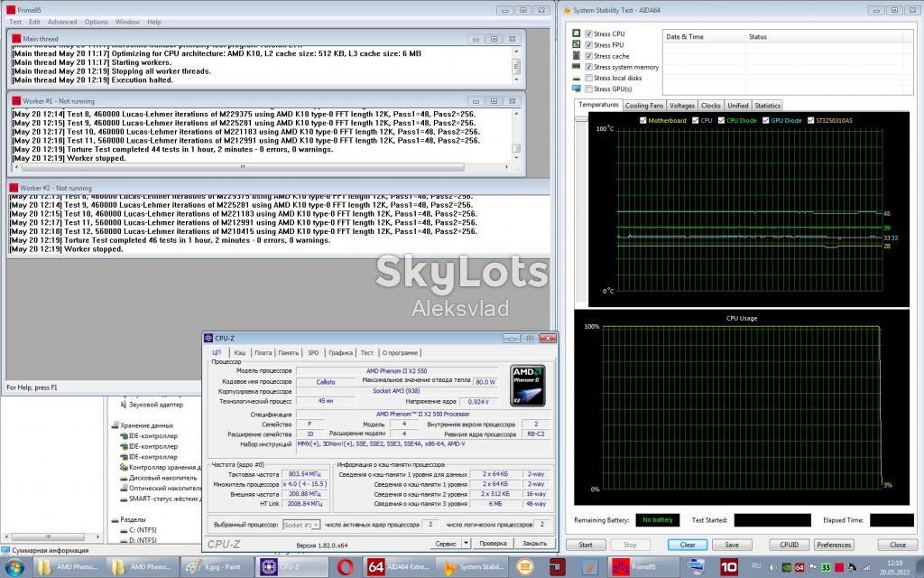Open the RU language indicator in the tray

pyautogui.click(x=757, y=565)
